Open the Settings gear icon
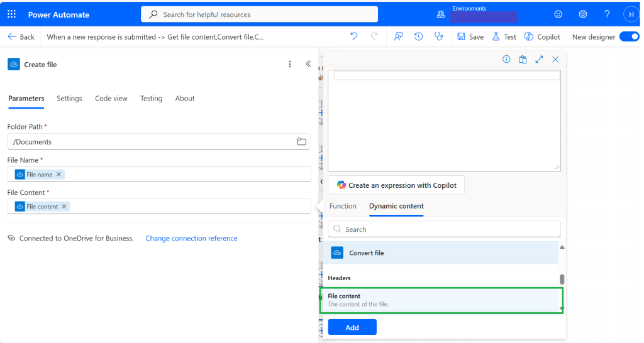 [x=583, y=14]
